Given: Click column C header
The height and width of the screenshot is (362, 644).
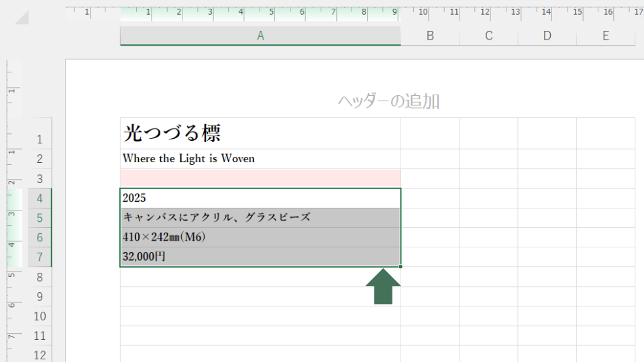Looking at the screenshot, I should click(488, 36).
